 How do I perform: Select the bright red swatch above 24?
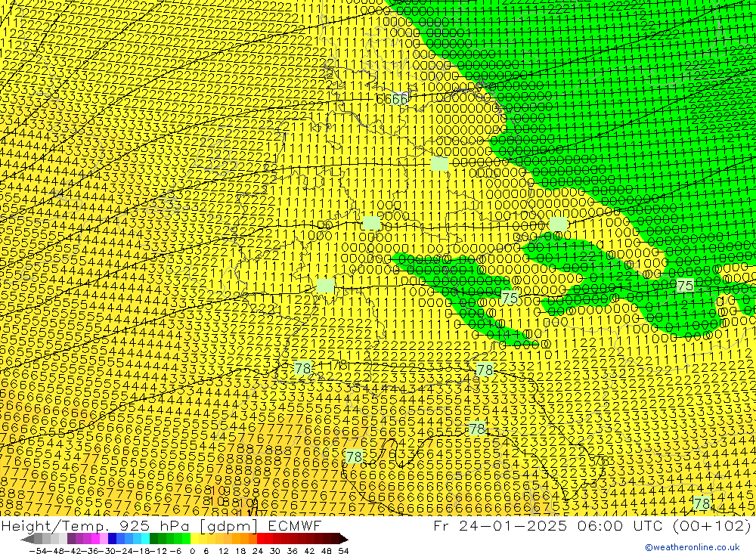[x=261, y=539]
